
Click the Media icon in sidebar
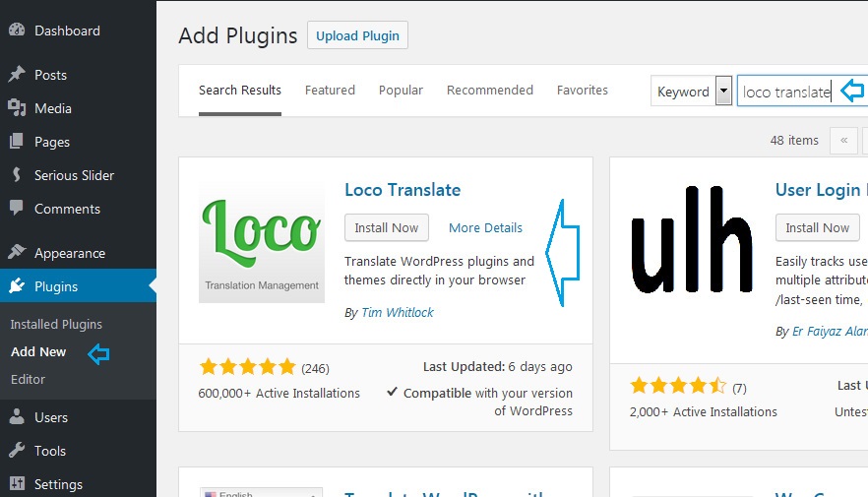click(17, 108)
